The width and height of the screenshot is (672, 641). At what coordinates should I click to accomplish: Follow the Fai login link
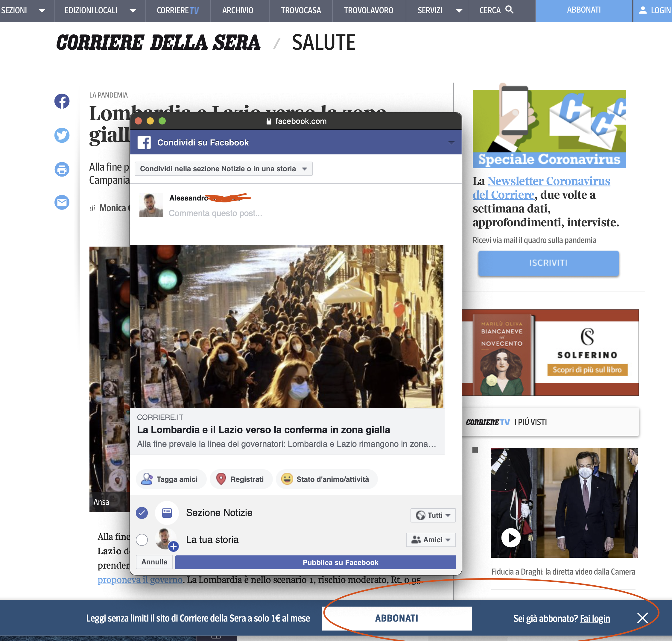click(595, 619)
